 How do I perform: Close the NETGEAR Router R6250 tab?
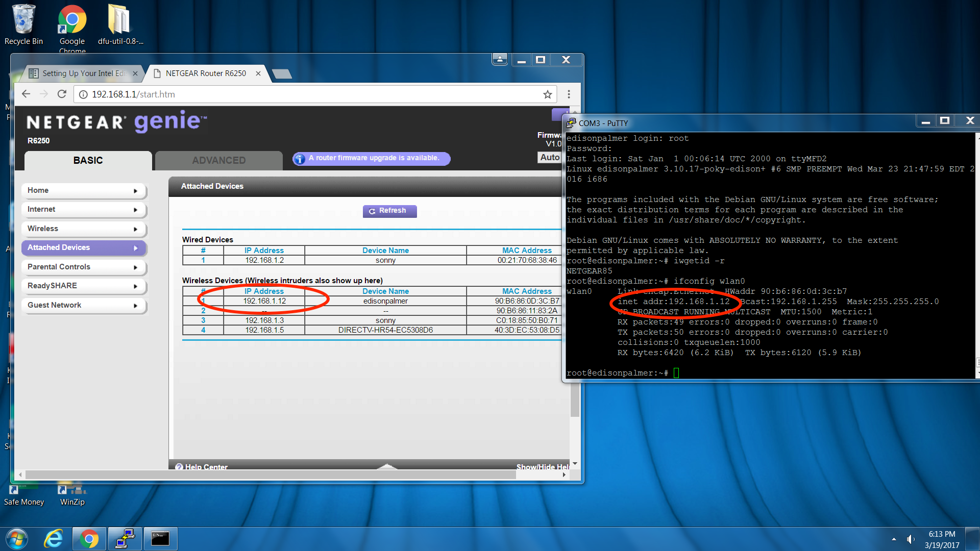(258, 73)
